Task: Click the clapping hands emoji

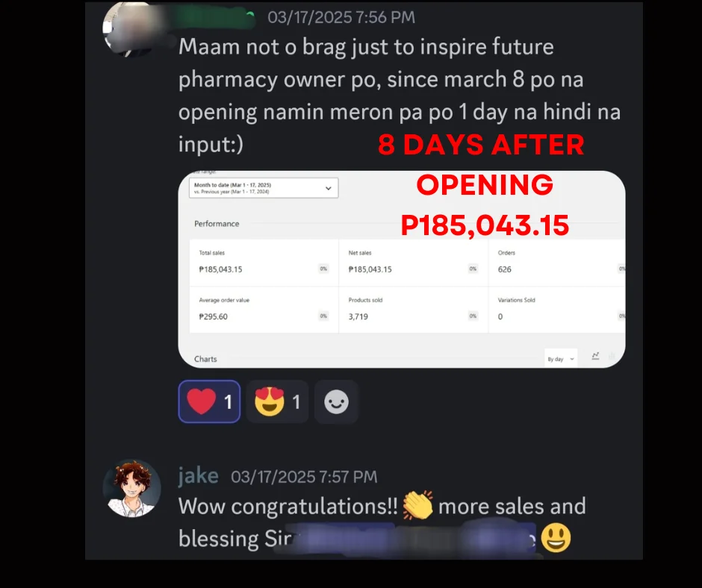Action: click(417, 505)
